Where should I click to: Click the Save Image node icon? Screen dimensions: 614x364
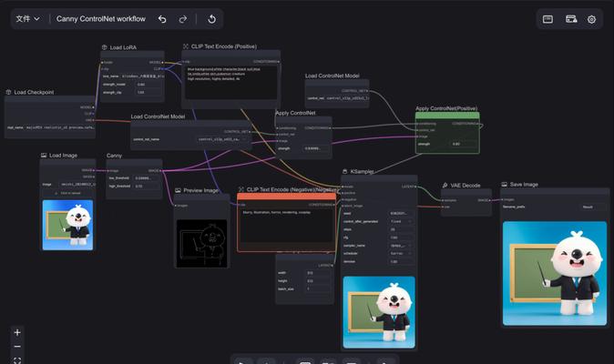[x=505, y=184]
